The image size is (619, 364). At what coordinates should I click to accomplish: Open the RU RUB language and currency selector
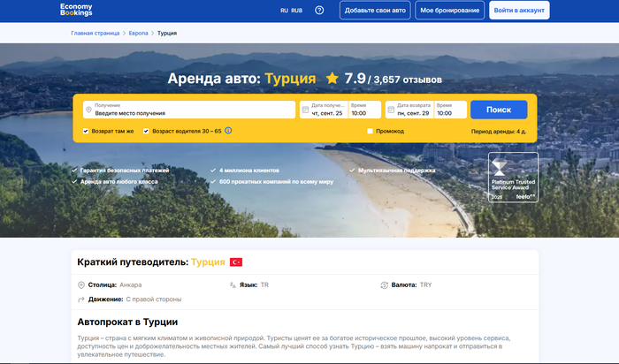click(291, 11)
